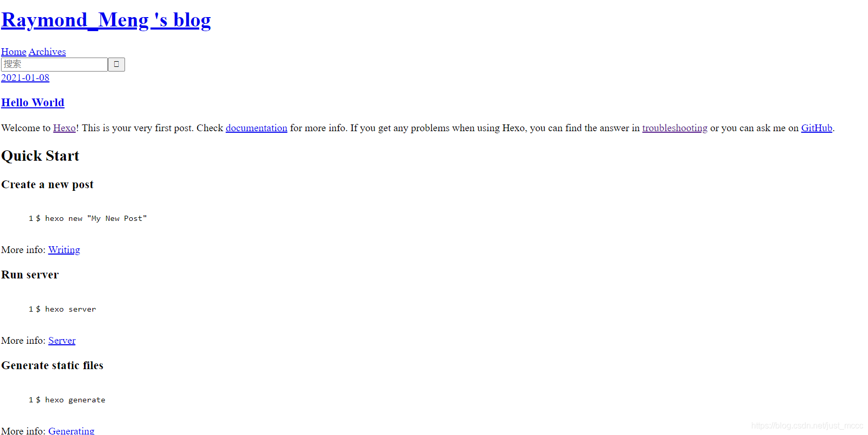The width and height of the screenshot is (868, 435).
Task: Follow the Hexo link in welcome text
Action: point(64,128)
